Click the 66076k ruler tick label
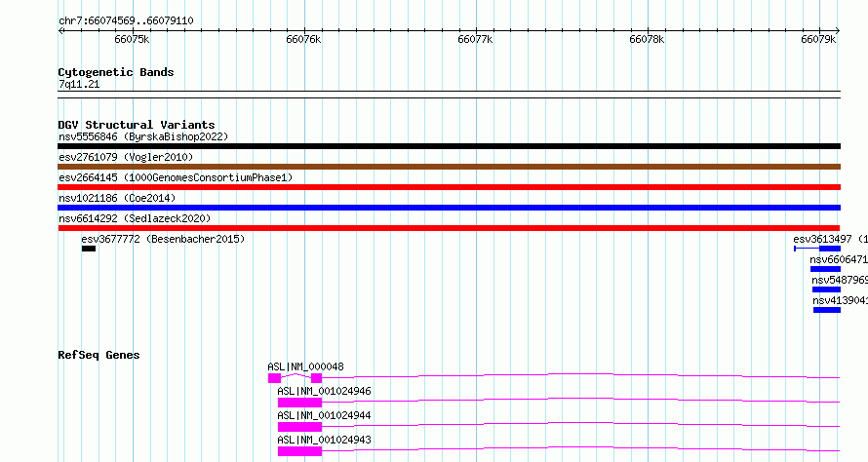Image resolution: width=868 pixels, height=462 pixels. point(303,39)
